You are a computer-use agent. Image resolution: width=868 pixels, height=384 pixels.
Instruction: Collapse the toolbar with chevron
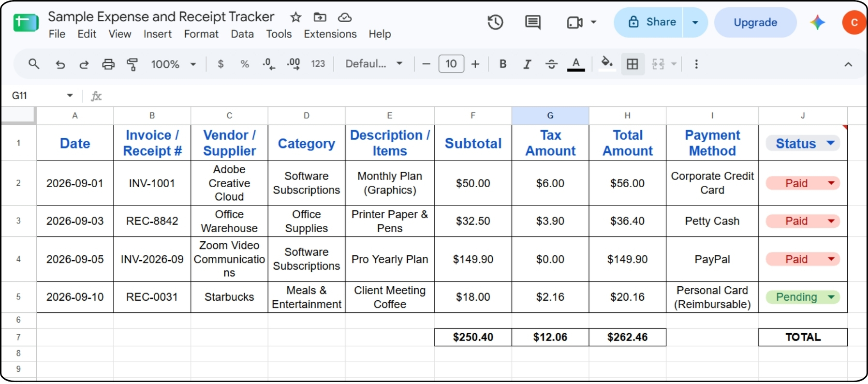click(848, 64)
